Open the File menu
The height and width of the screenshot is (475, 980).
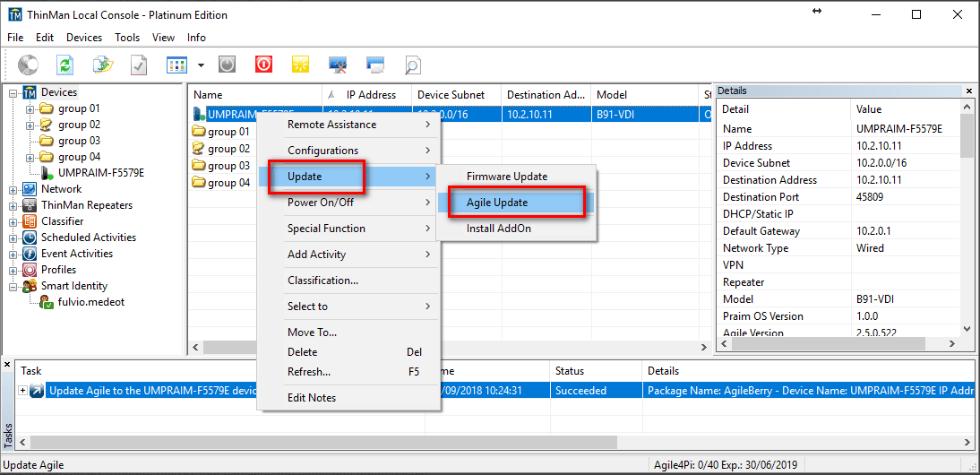pyautogui.click(x=15, y=38)
